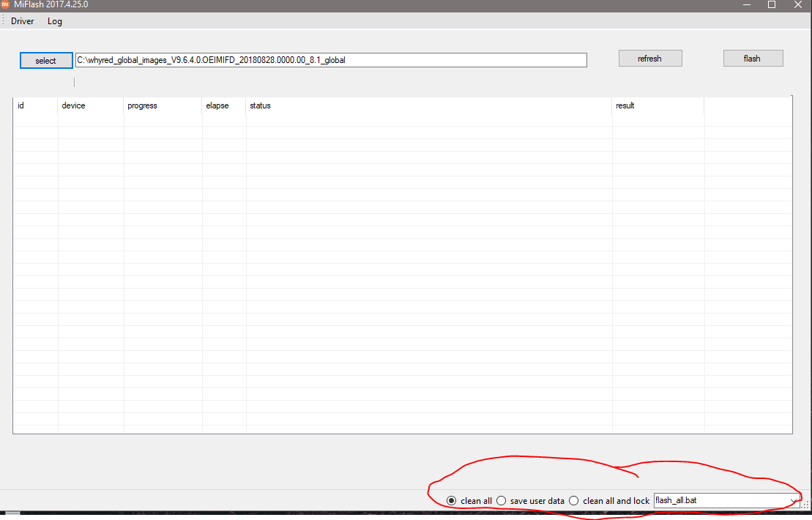The width and height of the screenshot is (812, 520).
Task: Maximize the MiFlash window
Action: (772, 4)
